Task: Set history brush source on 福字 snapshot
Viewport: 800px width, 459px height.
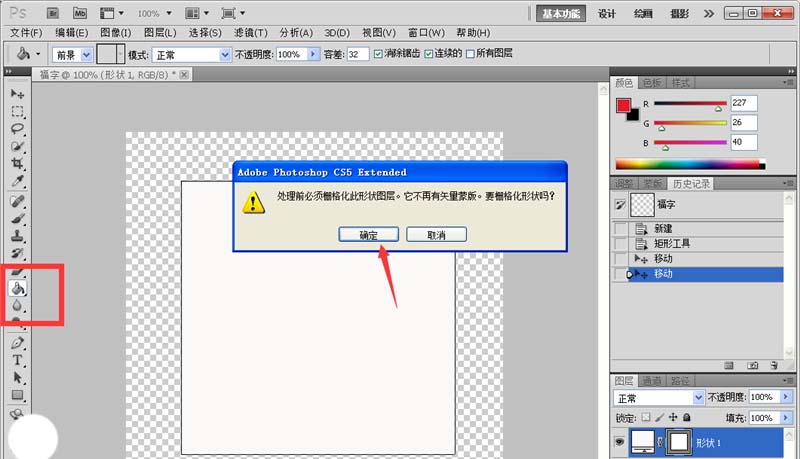Action: click(x=620, y=205)
